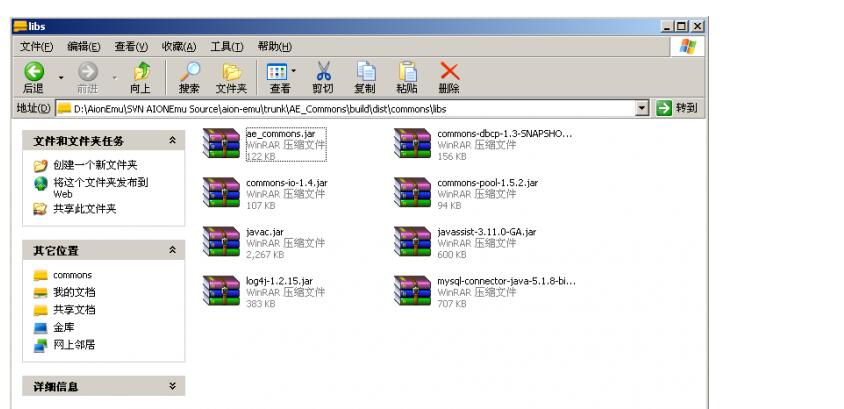Image resolution: width=844 pixels, height=409 pixels.
Task: Open the address bar dropdown list
Action: click(642, 108)
